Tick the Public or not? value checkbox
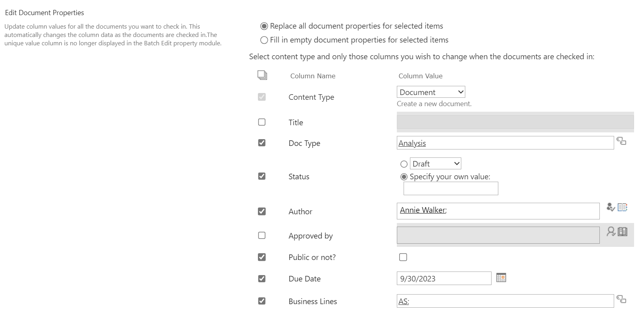644x322 pixels. [403, 257]
